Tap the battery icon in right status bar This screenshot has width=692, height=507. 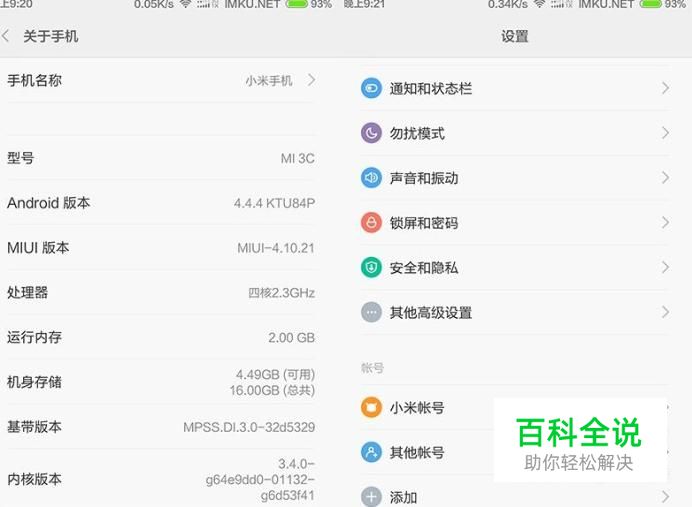(650, 4)
